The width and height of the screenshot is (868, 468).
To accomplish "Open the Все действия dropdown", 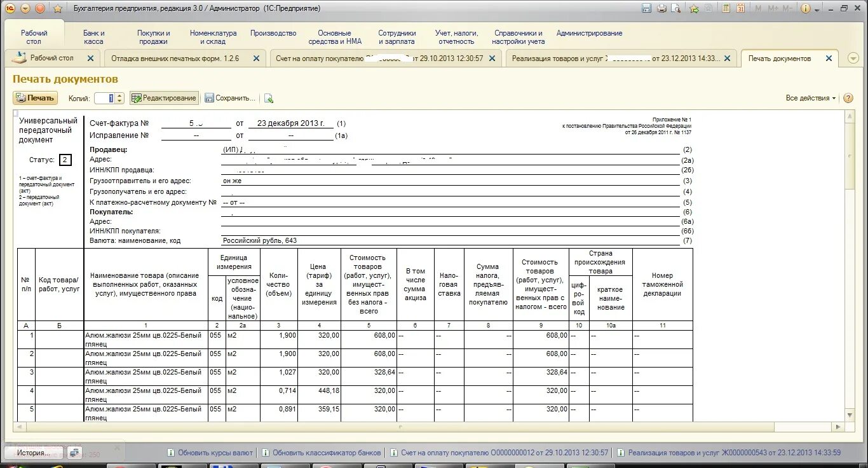I will tap(811, 98).
